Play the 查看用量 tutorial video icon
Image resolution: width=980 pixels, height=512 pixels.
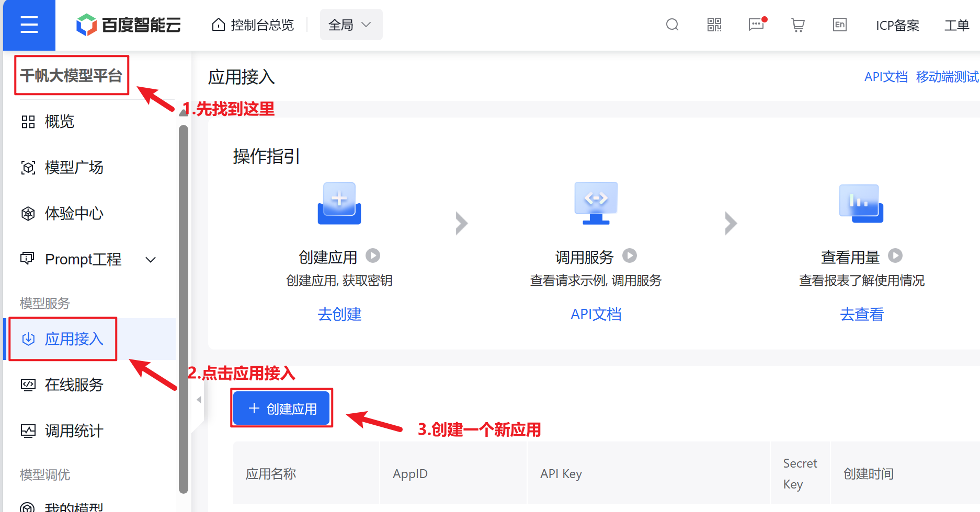[x=895, y=256]
